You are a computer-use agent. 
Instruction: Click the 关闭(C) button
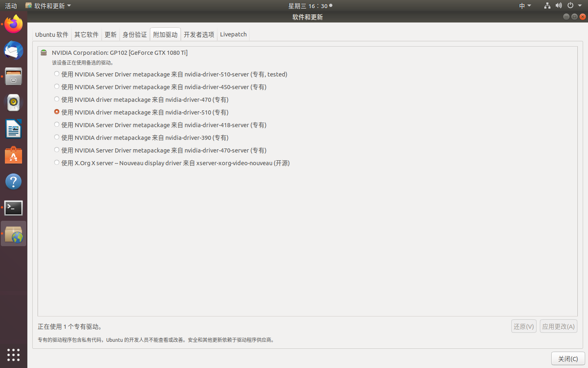568,359
